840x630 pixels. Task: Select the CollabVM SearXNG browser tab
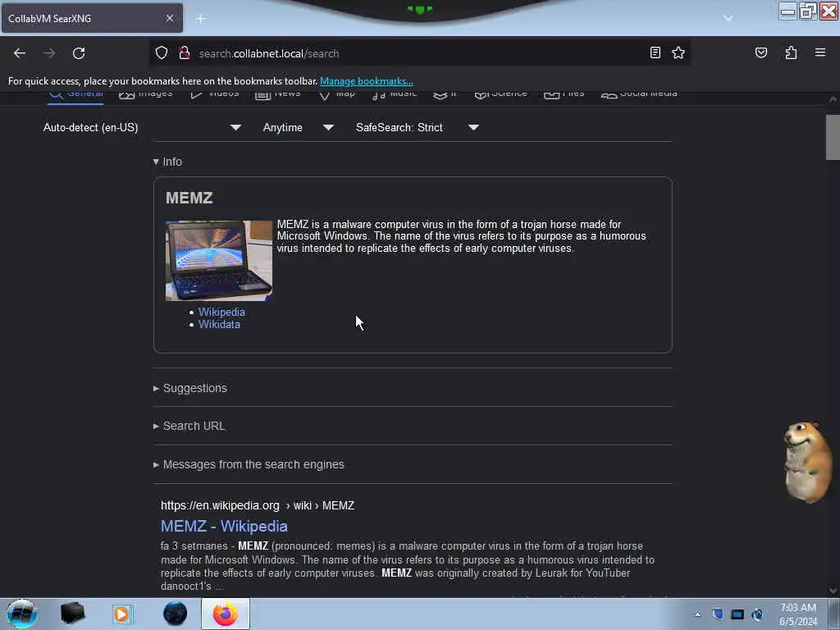pyautogui.click(x=92, y=18)
